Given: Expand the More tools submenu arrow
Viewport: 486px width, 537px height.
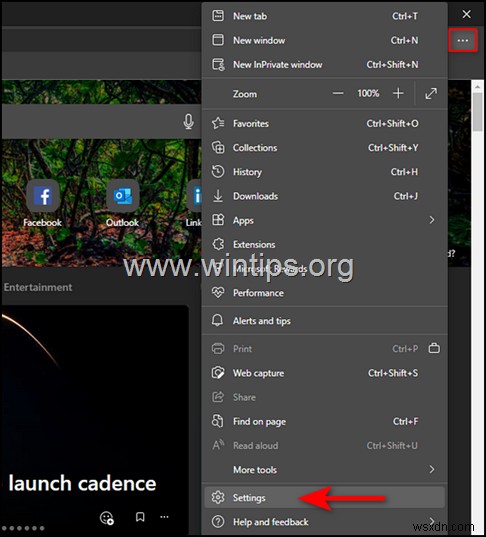Looking at the screenshot, I should (432, 469).
